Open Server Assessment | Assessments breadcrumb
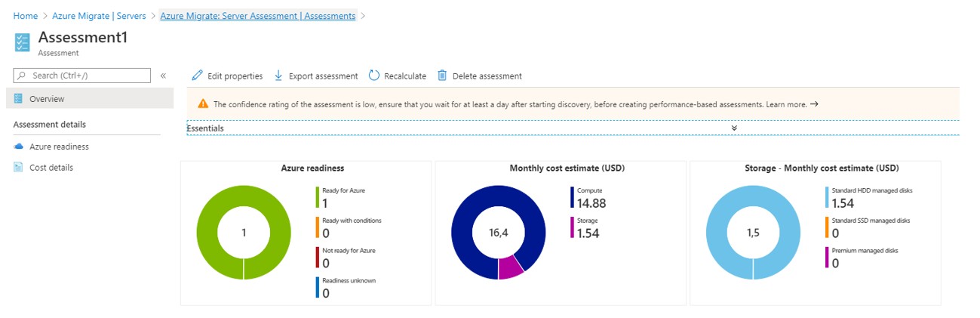Image resolution: width=980 pixels, height=318 pixels. click(x=258, y=16)
